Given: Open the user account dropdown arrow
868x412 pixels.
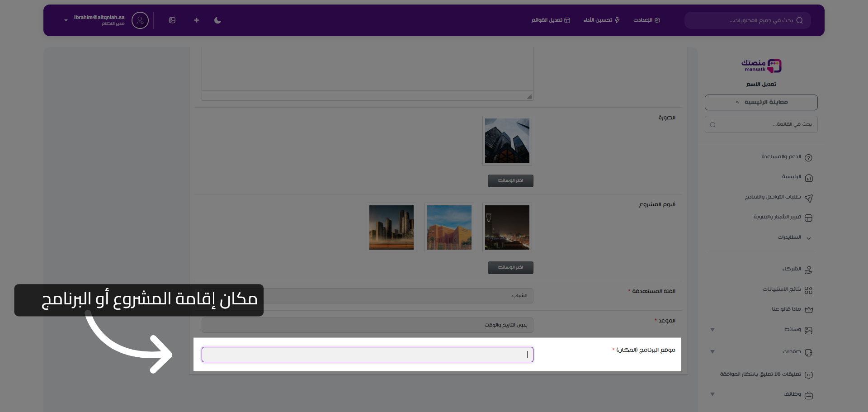Looking at the screenshot, I should tap(66, 20).
